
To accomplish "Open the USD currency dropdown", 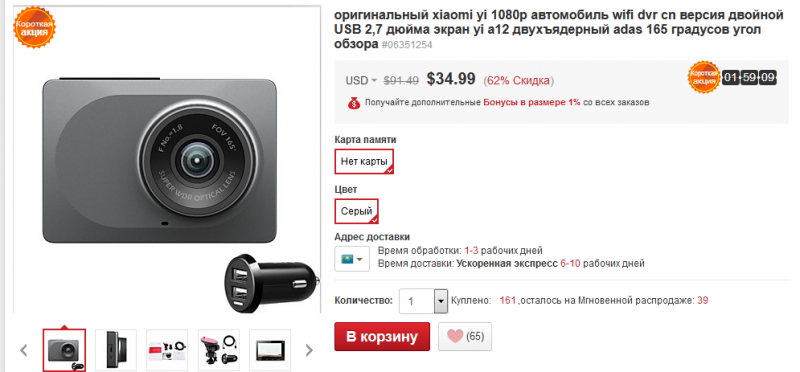I will tap(361, 81).
